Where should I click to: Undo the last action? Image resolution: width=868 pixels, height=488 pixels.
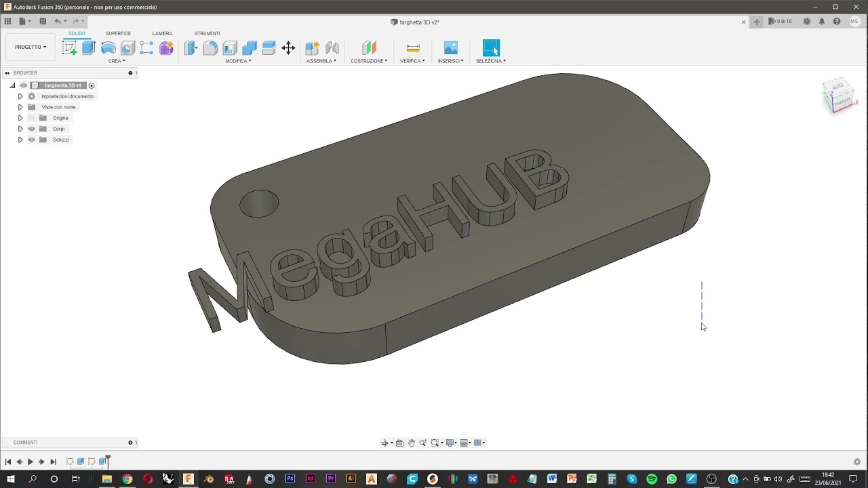click(x=58, y=22)
